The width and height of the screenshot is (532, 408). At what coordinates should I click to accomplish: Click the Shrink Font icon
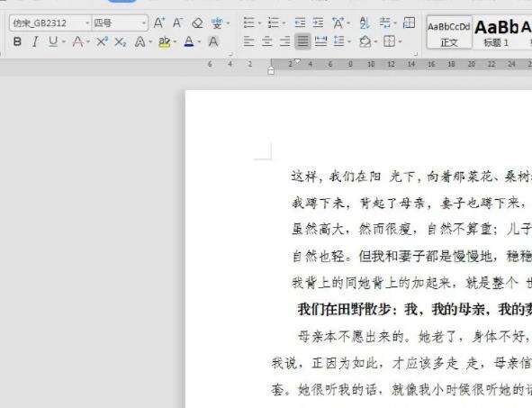click(178, 23)
